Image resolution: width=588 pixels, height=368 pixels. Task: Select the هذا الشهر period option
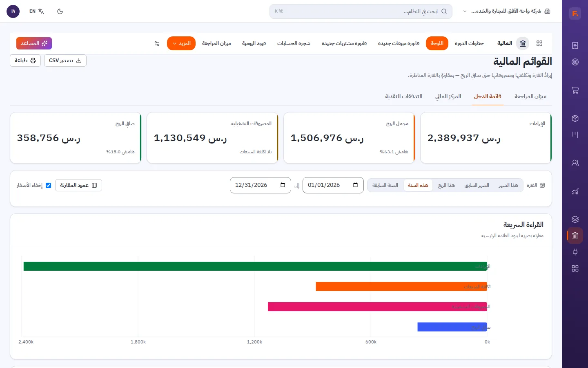click(x=508, y=185)
